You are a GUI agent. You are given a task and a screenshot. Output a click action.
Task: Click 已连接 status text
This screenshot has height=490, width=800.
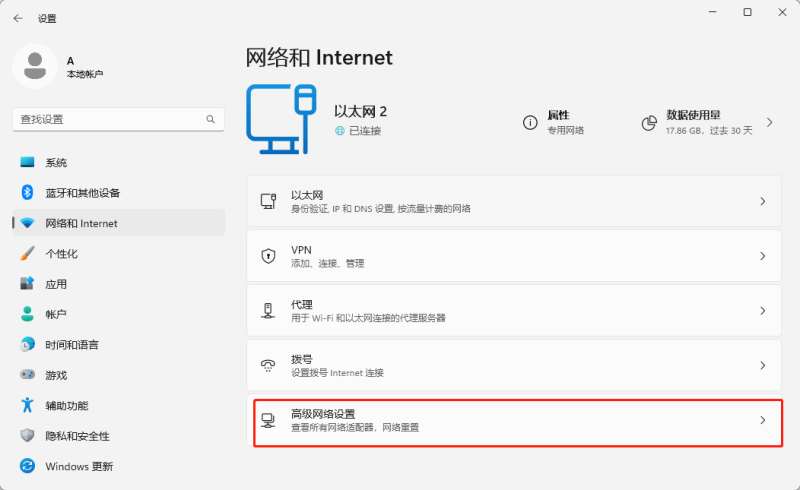point(365,131)
